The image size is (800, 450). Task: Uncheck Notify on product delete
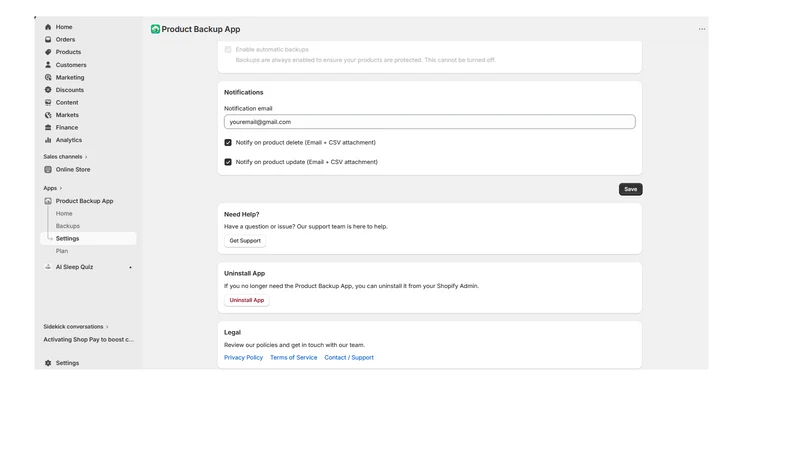coord(228,142)
